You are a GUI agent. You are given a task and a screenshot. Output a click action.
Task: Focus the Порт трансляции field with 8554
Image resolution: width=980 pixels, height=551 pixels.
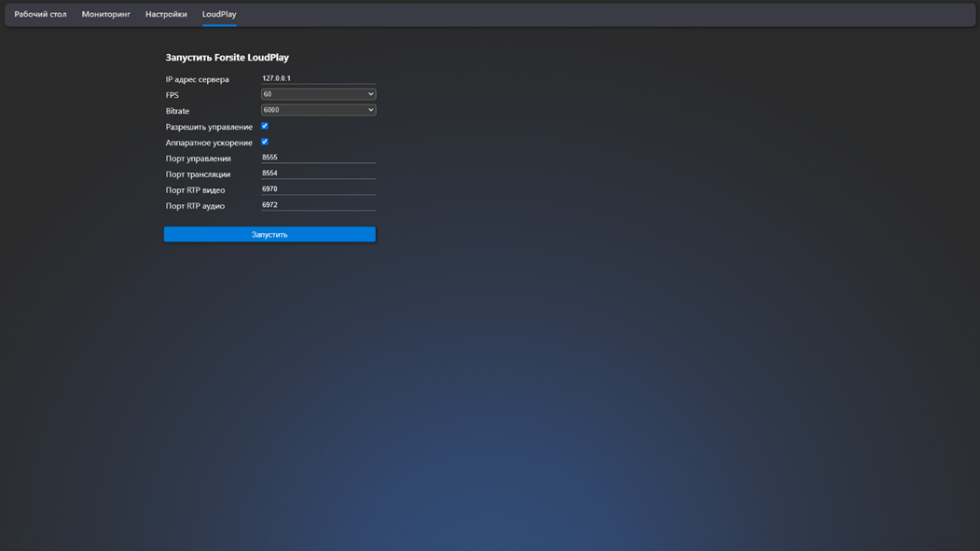click(318, 173)
